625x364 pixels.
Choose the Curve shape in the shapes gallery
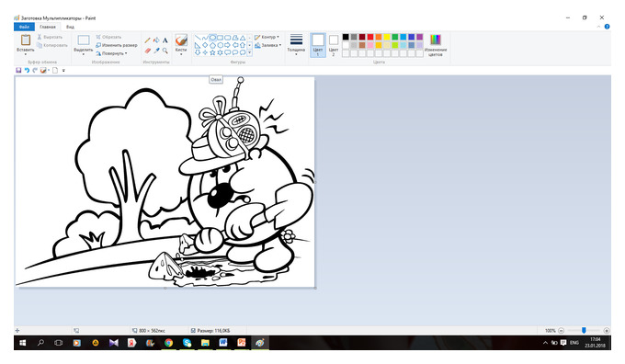205,38
